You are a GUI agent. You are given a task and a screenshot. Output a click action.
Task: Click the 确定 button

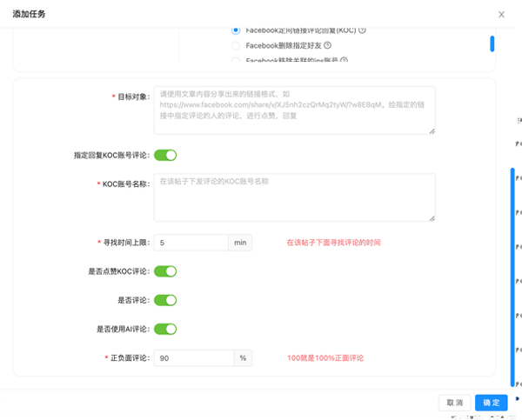click(492, 403)
